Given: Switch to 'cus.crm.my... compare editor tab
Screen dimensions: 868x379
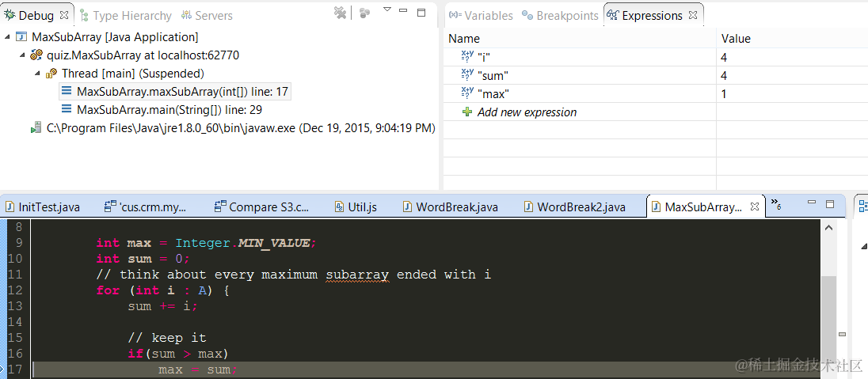Looking at the screenshot, I should [147, 207].
